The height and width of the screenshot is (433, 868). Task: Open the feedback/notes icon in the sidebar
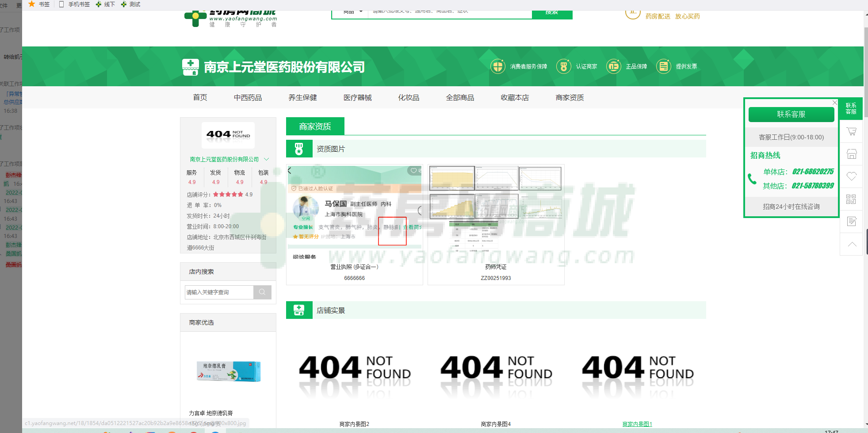pyautogui.click(x=851, y=221)
